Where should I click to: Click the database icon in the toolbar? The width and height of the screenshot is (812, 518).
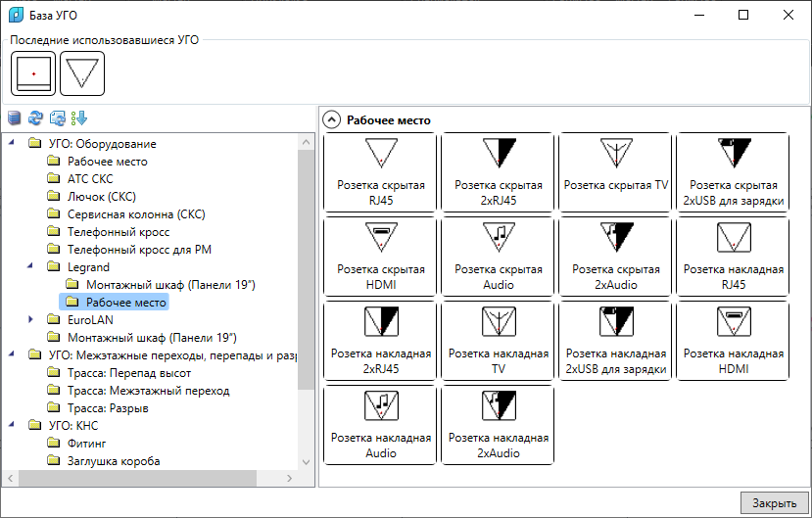click(x=14, y=118)
